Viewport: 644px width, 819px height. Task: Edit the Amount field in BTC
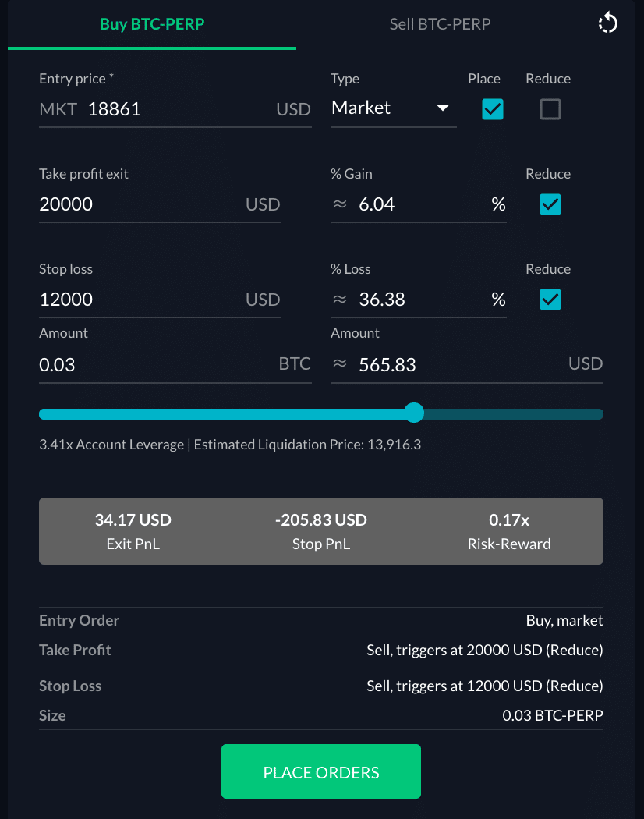click(x=156, y=364)
